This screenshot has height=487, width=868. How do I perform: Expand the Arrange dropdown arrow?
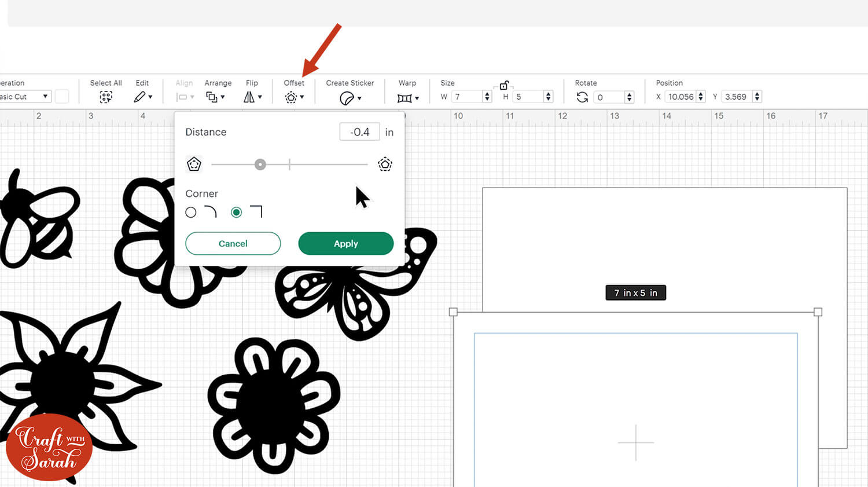coord(223,97)
